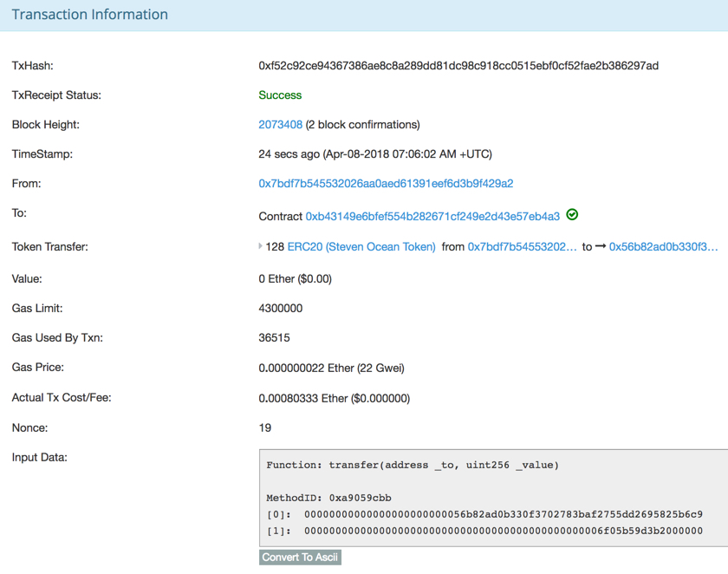Select the Transaction Information header tab
Viewport: 728px width, 574px height.
point(90,15)
